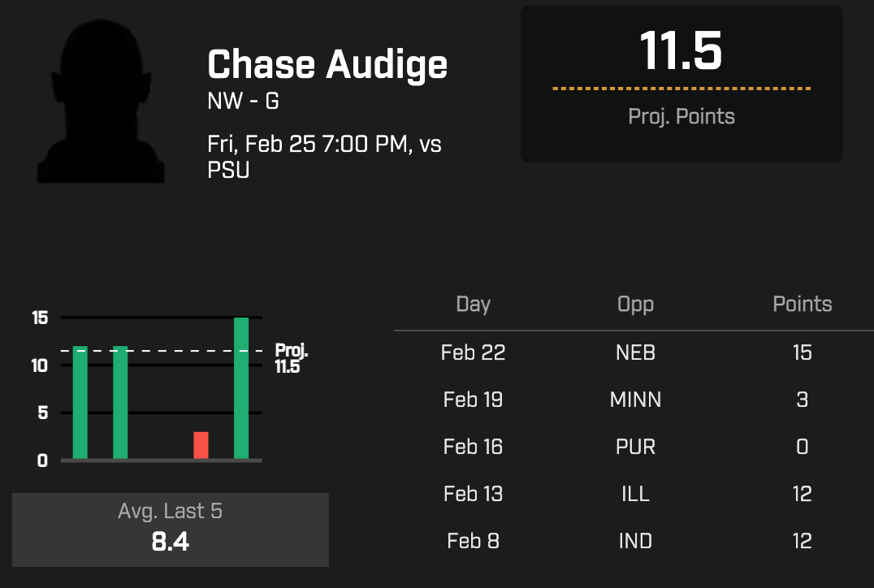Image resolution: width=874 pixels, height=588 pixels.
Task: Click the Chase Audige player name
Action: (327, 64)
